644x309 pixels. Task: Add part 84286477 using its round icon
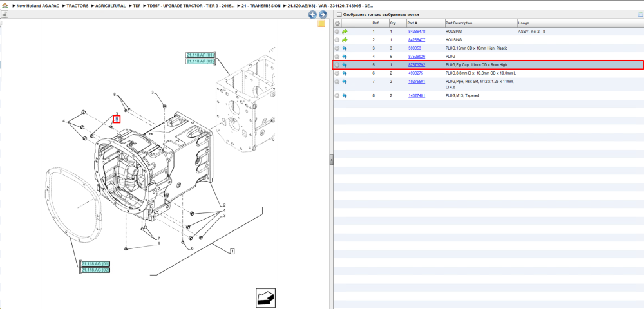pyautogui.click(x=337, y=40)
